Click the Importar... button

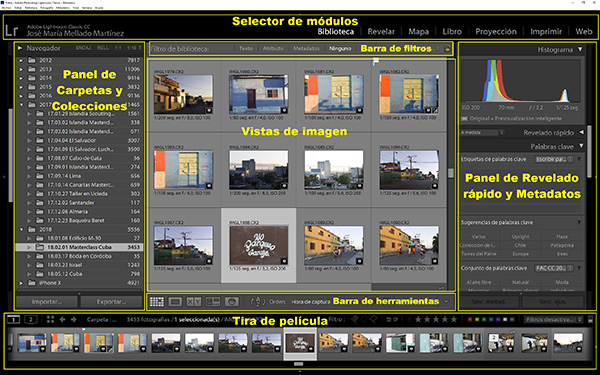tap(46, 302)
